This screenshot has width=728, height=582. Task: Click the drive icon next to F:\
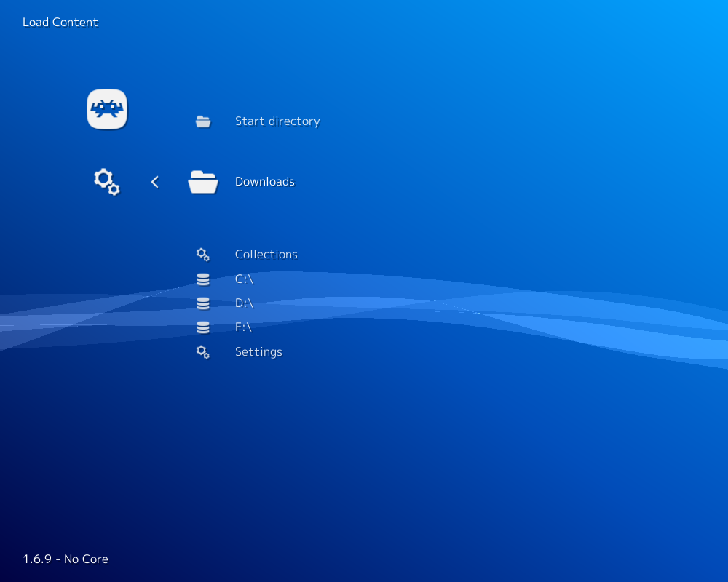point(203,327)
